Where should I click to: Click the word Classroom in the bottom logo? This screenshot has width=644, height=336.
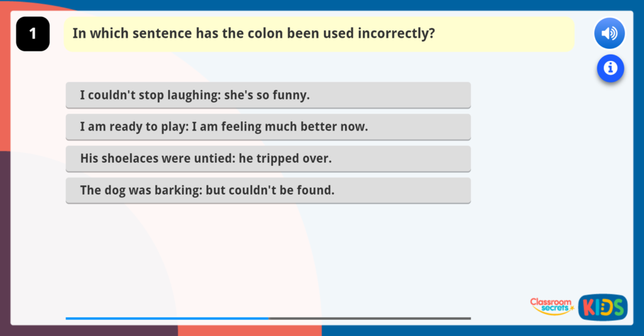point(550,302)
